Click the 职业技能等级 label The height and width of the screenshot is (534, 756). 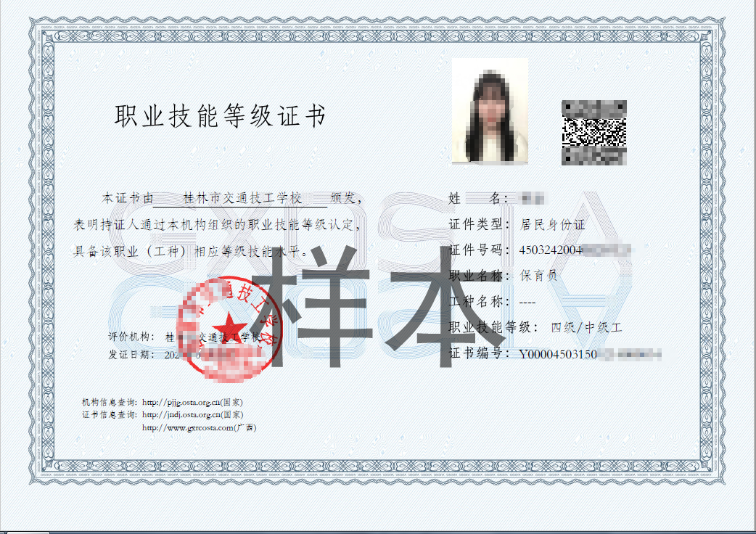coord(493,327)
